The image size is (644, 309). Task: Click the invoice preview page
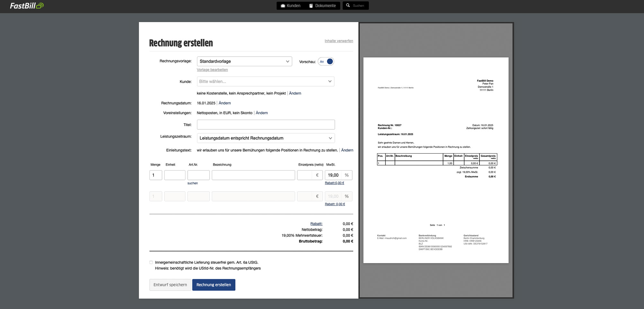coord(436,160)
